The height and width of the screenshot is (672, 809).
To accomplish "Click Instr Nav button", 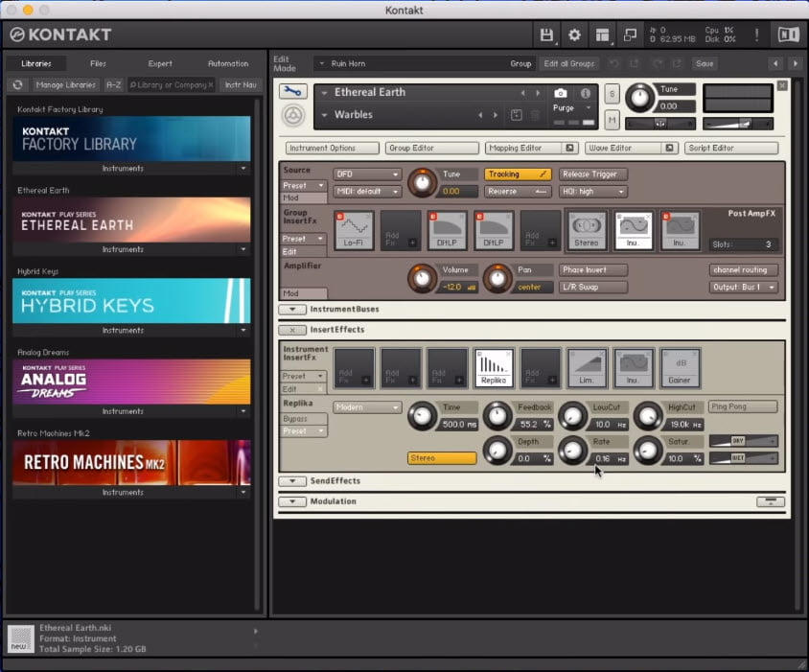I will coord(241,84).
